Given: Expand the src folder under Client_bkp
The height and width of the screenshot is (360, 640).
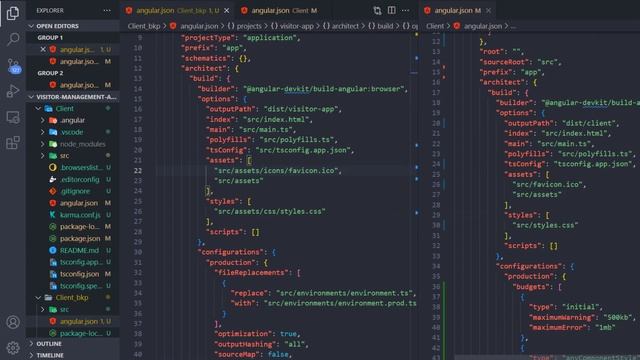Looking at the screenshot, I should click(42, 309).
